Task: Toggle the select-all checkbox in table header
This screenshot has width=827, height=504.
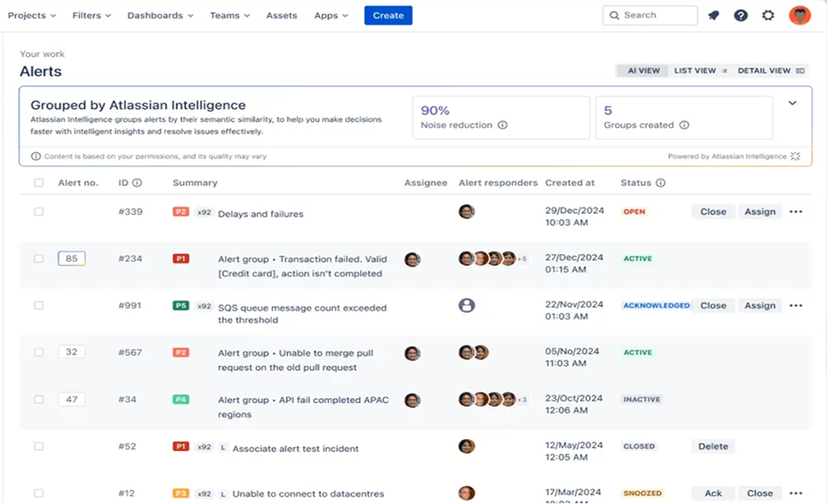Action: click(x=38, y=183)
